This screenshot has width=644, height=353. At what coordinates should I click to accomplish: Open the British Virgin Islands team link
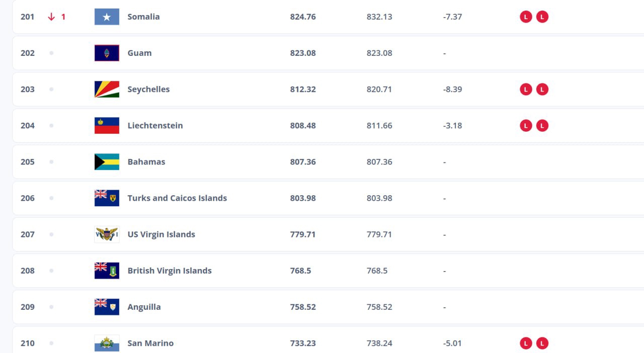(x=170, y=271)
